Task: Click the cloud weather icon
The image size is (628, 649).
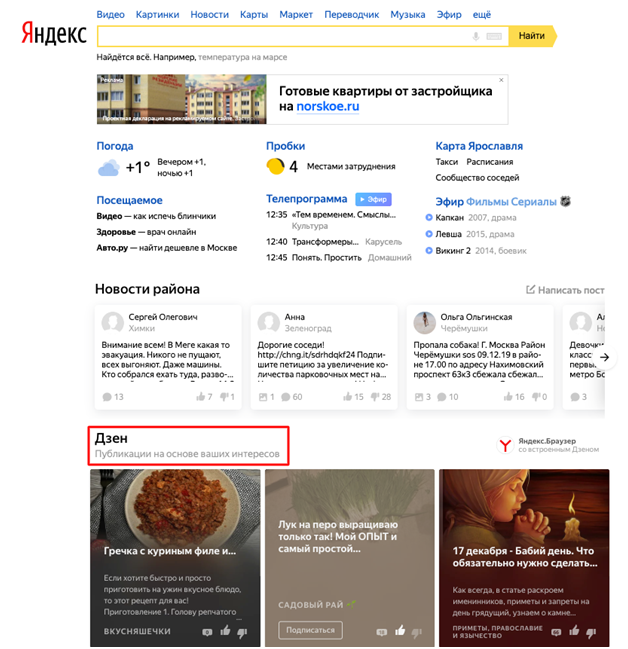Action: click(x=108, y=168)
